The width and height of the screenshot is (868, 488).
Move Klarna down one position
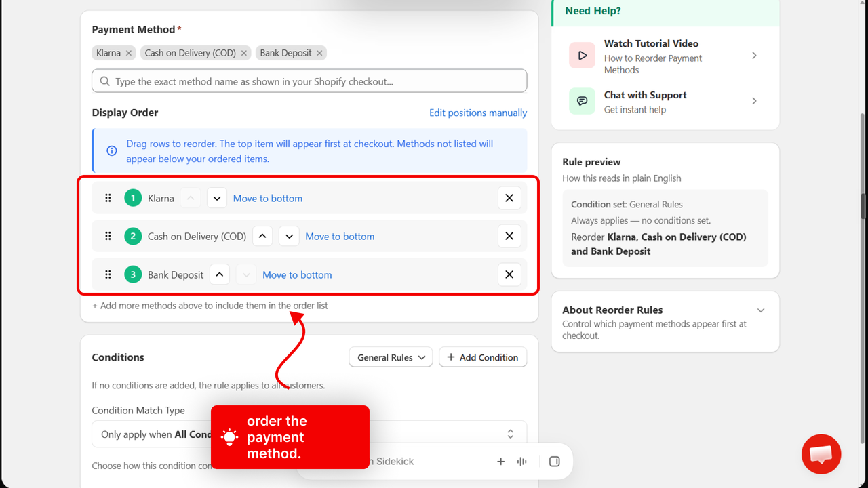(x=217, y=198)
